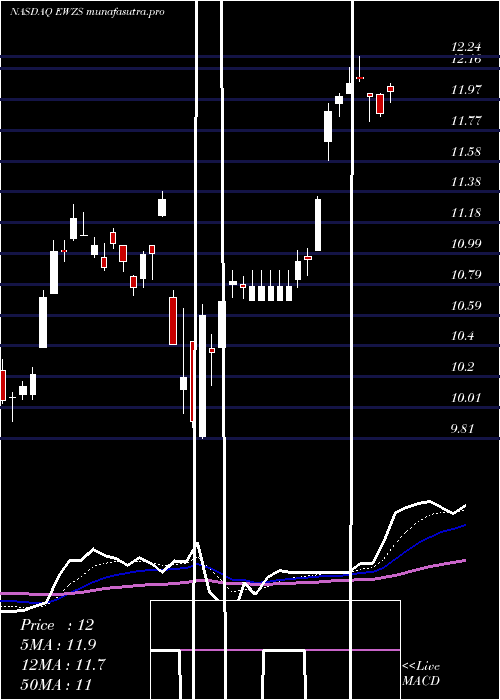Click the 10.2 price axis label
This screenshot has height=700, width=500.
pos(462,367)
